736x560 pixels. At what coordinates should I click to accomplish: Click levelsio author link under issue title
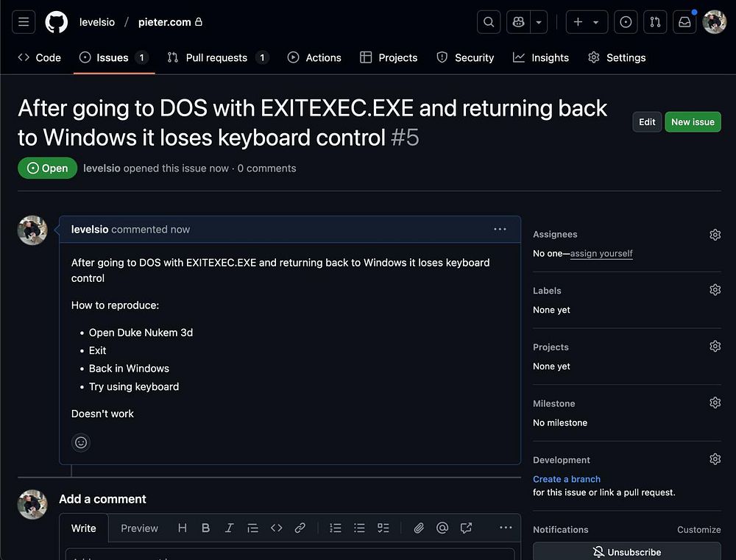coord(102,168)
